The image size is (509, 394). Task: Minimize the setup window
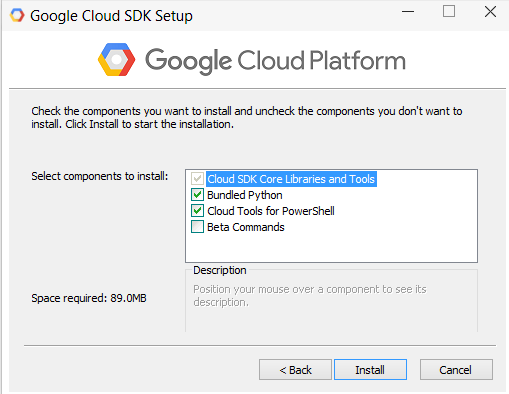pyautogui.click(x=408, y=12)
